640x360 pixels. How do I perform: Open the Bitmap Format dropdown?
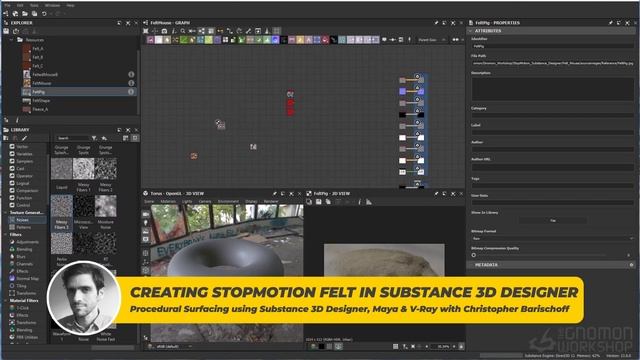point(553,238)
